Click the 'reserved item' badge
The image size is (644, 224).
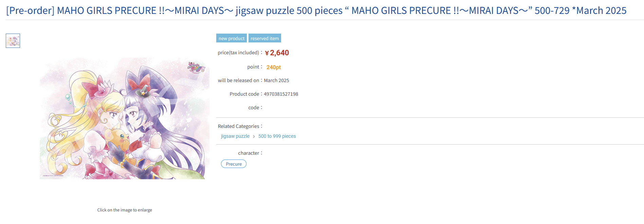[x=265, y=38]
